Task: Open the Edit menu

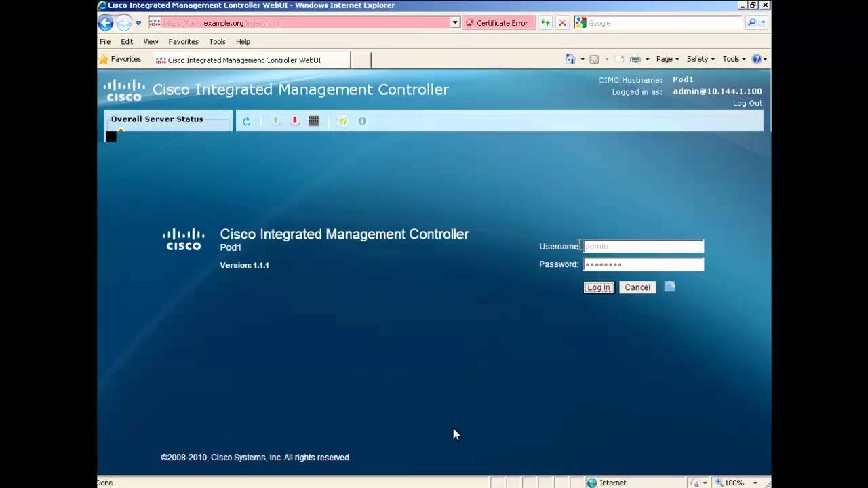Action: click(127, 41)
